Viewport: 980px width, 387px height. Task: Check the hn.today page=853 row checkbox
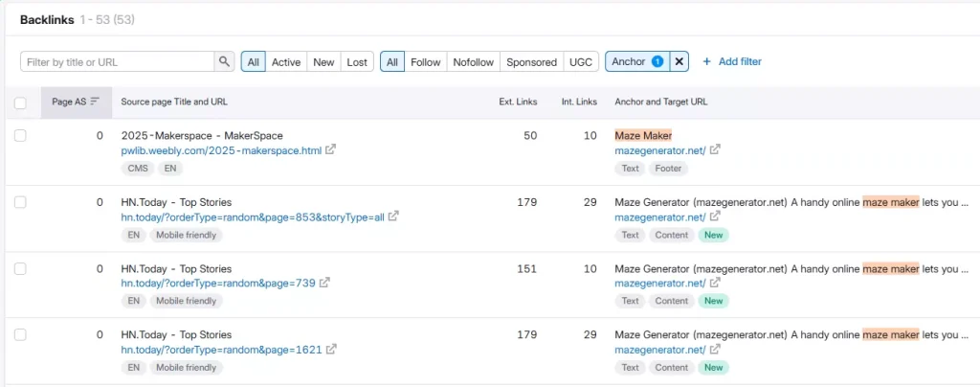(21, 202)
